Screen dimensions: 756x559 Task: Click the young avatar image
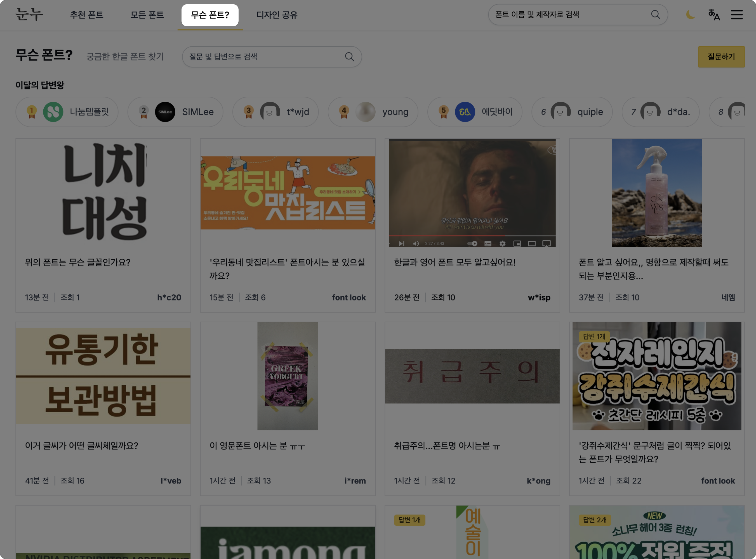click(366, 112)
